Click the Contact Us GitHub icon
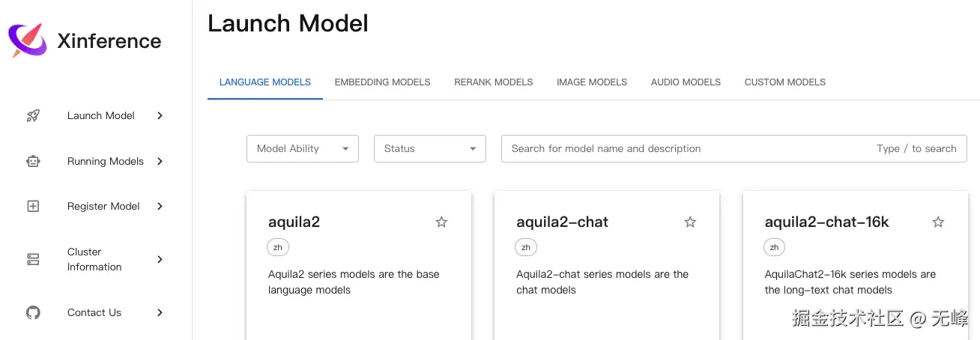This screenshot has height=340, width=980. coord(33,312)
